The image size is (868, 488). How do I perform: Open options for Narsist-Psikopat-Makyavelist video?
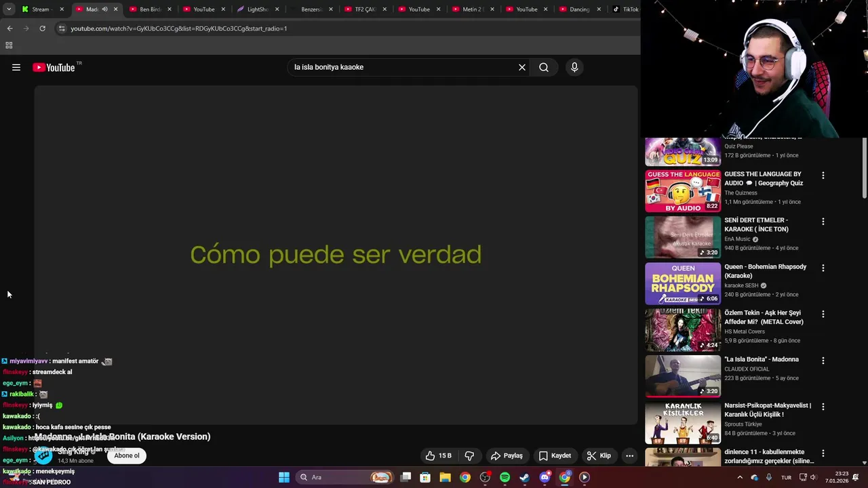823,407
